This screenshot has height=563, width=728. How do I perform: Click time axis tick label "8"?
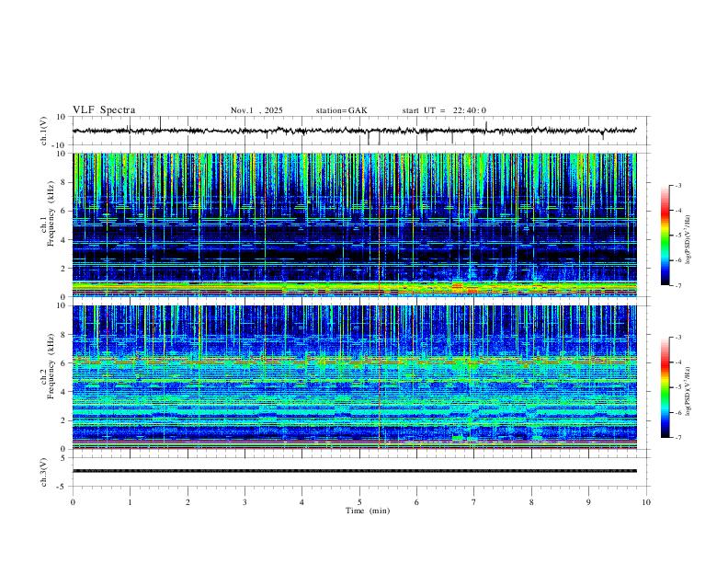pos(531,502)
